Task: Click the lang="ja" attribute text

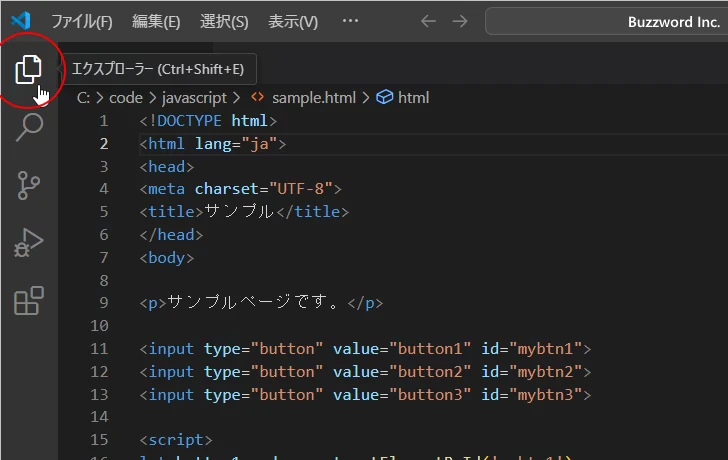Action: (236, 143)
